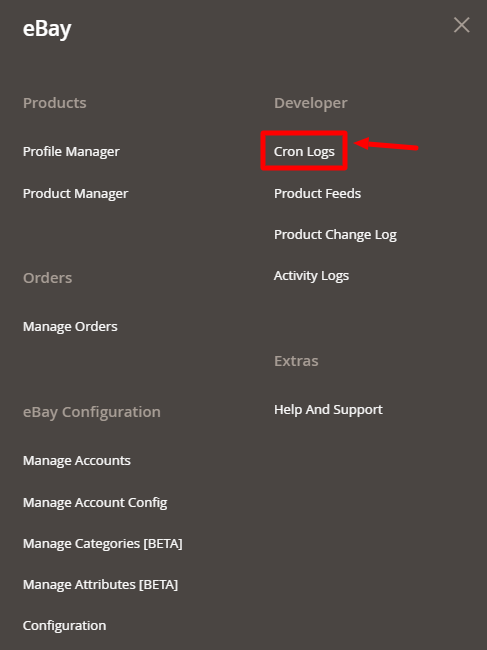Click the eBay panel title
The image size is (487, 650).
pyautogui.click(x=47, y=29)
